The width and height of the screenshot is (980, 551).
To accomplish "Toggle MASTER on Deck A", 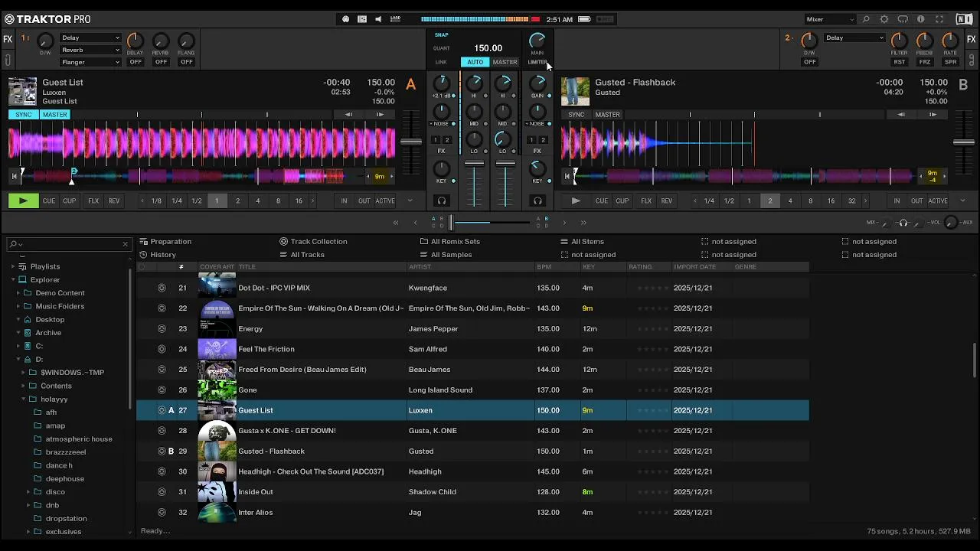I will pyautogui.click(x=54, y=115).
